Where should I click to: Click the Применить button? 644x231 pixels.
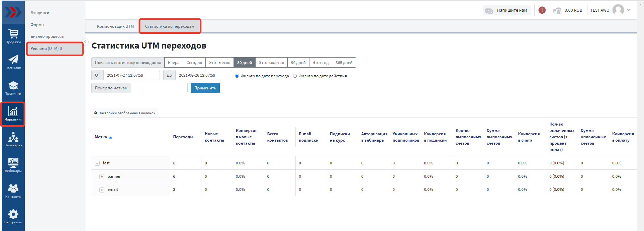[x=205, y=88]
